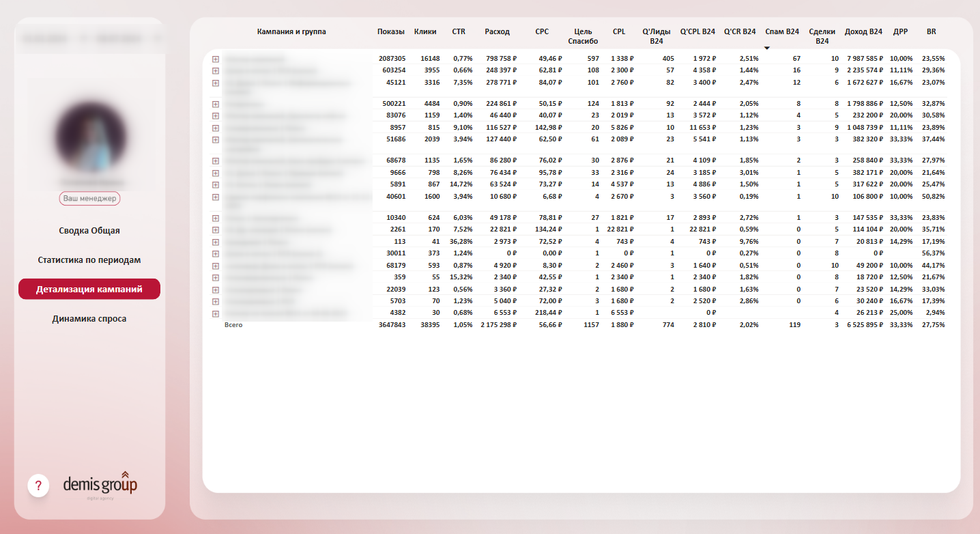The height and width of the screenshot is (534, 980).
Task: Click the demis group logo
Action: (x=100, y=485)
